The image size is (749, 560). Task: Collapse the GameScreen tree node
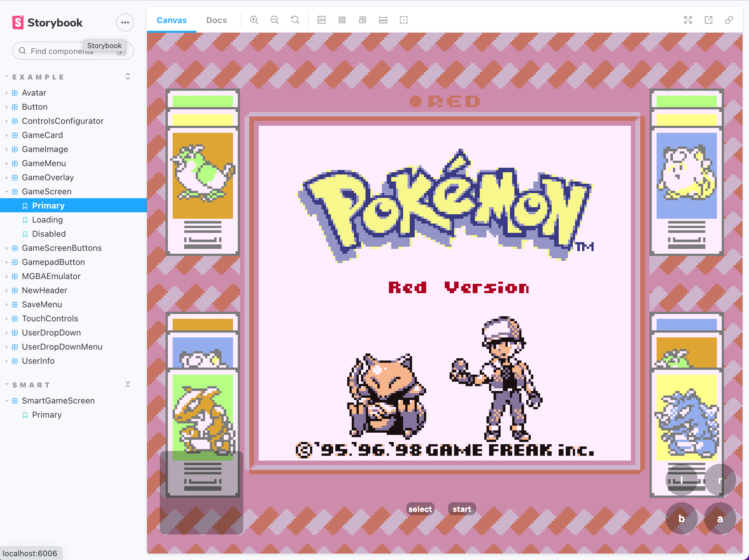47,191
